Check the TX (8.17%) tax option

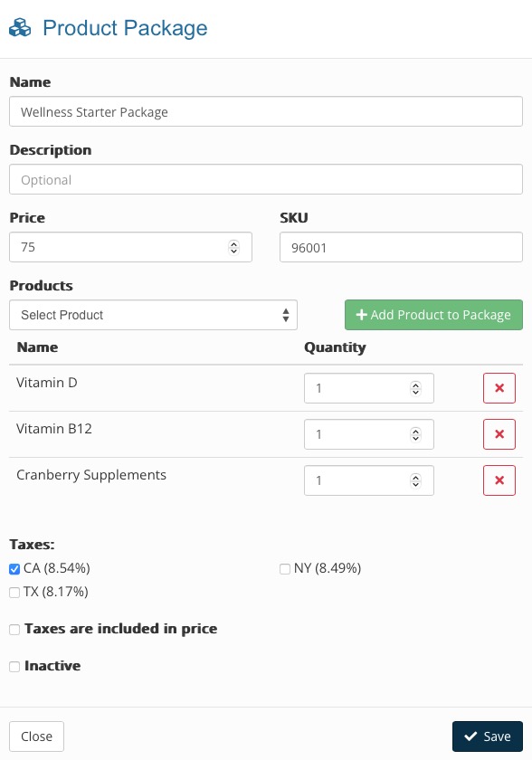pyautogui.click(x=14, y=593)
